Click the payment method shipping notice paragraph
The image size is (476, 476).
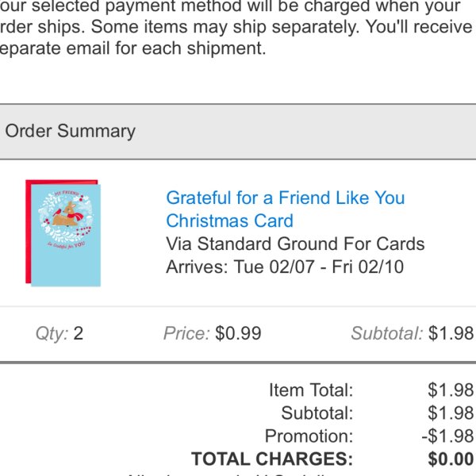[236, 27]
